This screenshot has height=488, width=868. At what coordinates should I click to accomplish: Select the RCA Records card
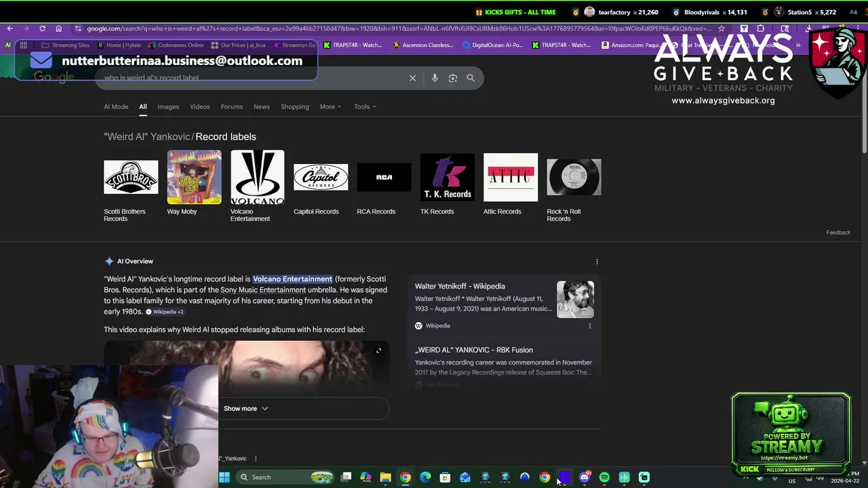point(384,183)
